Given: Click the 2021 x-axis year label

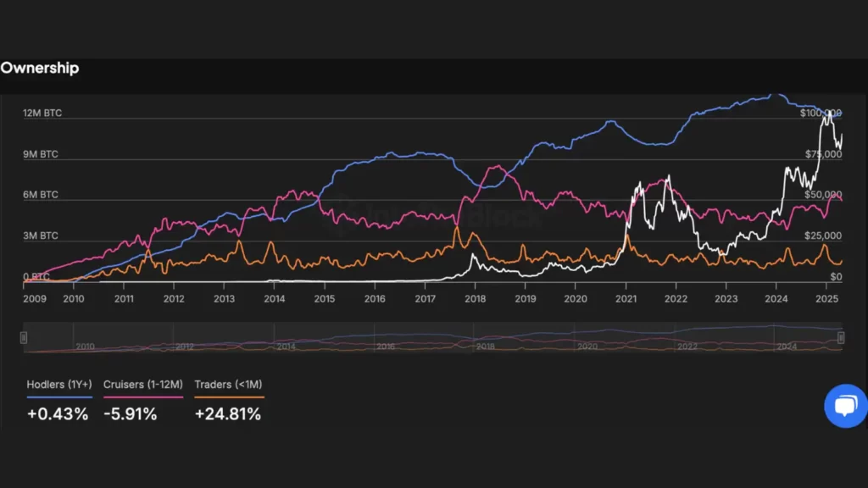Looking at the screenshot, I should coord(626,299).
